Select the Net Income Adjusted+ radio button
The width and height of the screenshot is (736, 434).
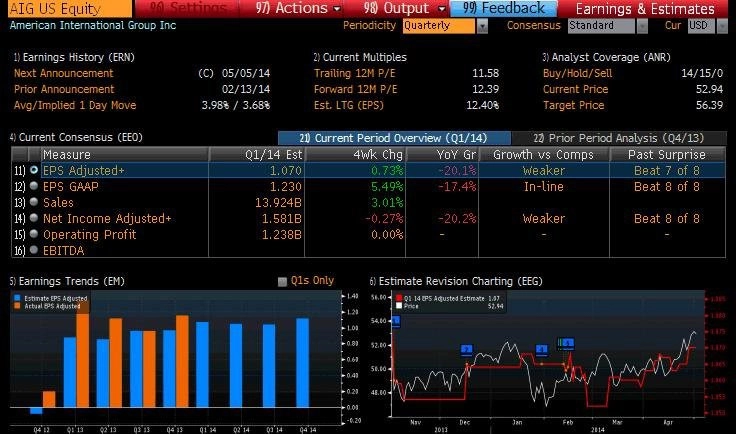click(34, 218)
